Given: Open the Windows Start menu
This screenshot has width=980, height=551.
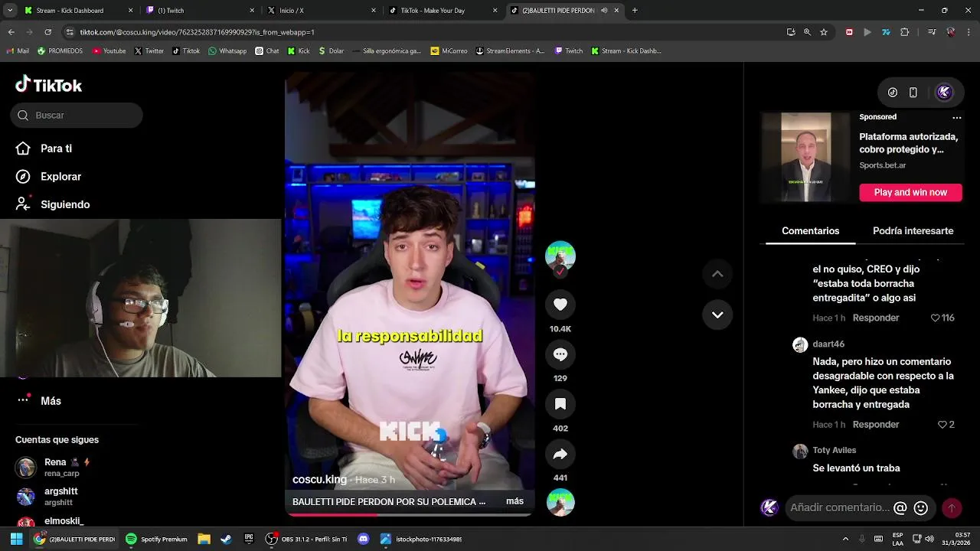Looking at the screenshot, I should coord(16,540).
